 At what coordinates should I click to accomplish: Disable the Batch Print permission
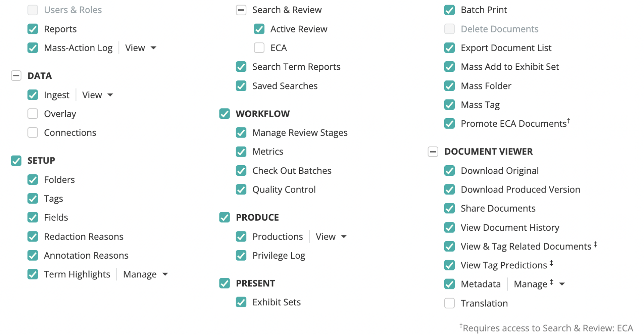pos(449,10)
